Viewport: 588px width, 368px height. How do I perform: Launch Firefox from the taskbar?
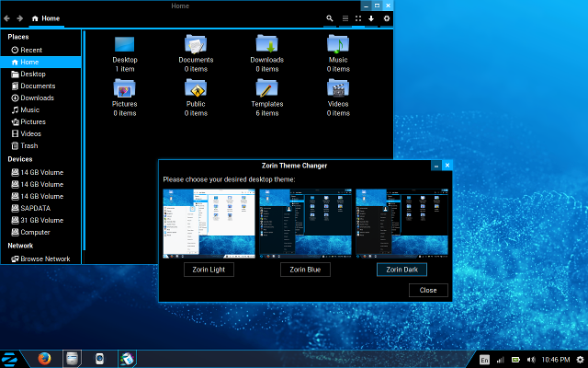coord(44,359)
